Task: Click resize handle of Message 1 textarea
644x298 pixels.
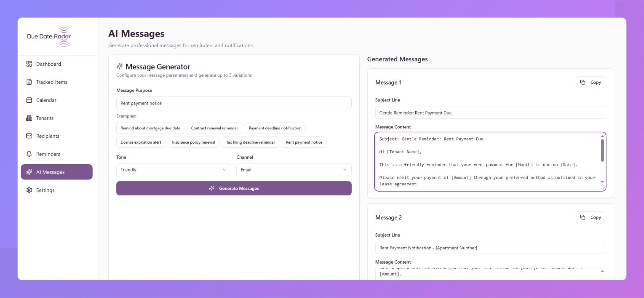Action: (x=603, y=188)
